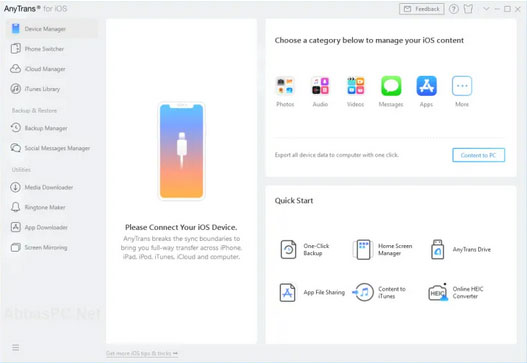Click the Content to PC button
Viewport: 527px width, 363px height.
[478, 155]
